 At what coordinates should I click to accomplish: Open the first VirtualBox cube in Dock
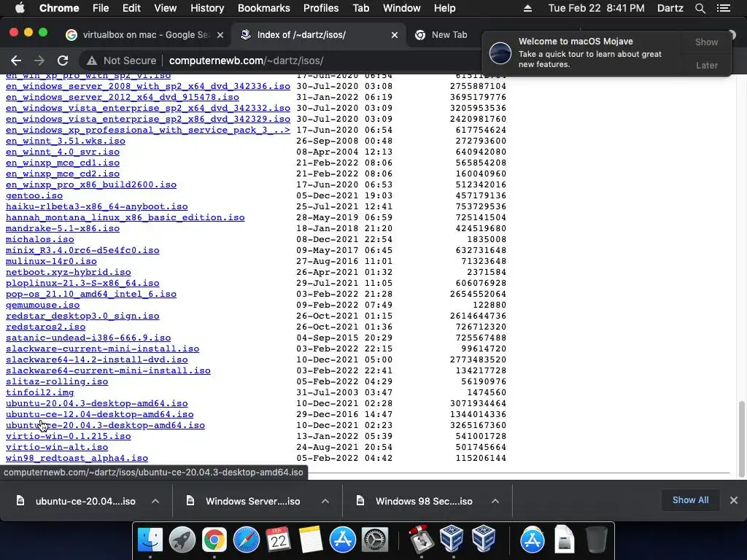click(452, 539)
